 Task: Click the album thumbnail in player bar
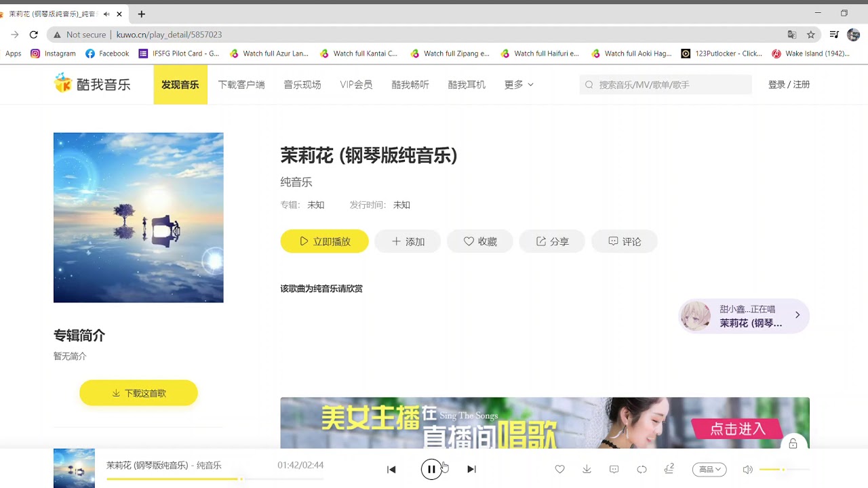(x=74, y=468)
